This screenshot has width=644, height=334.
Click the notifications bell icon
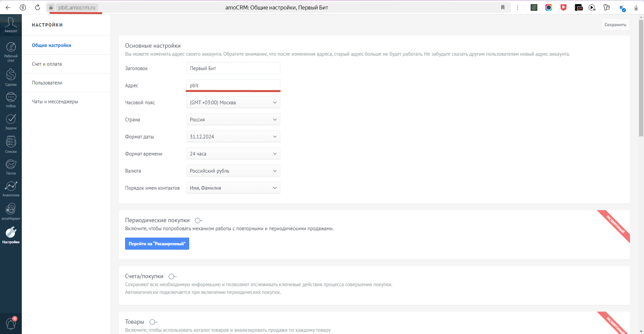pos(11,324)
